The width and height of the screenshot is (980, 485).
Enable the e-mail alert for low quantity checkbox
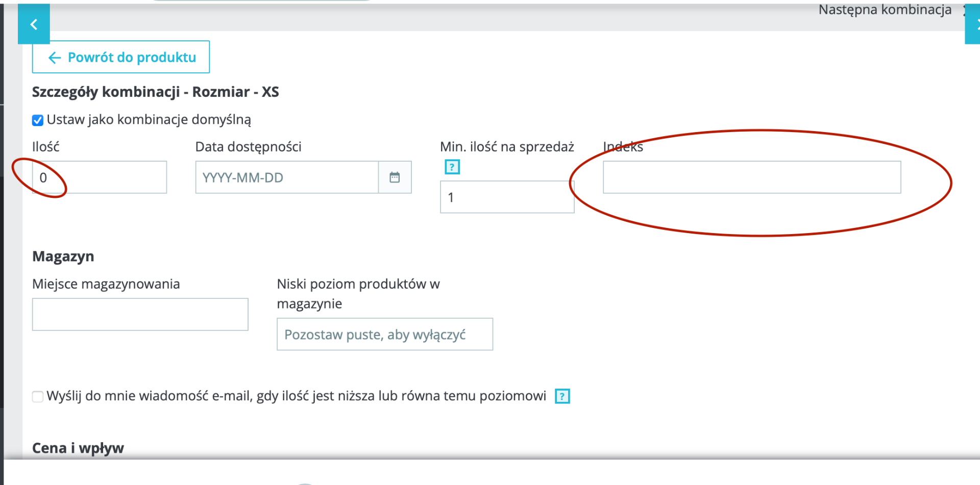pos(38,397)
